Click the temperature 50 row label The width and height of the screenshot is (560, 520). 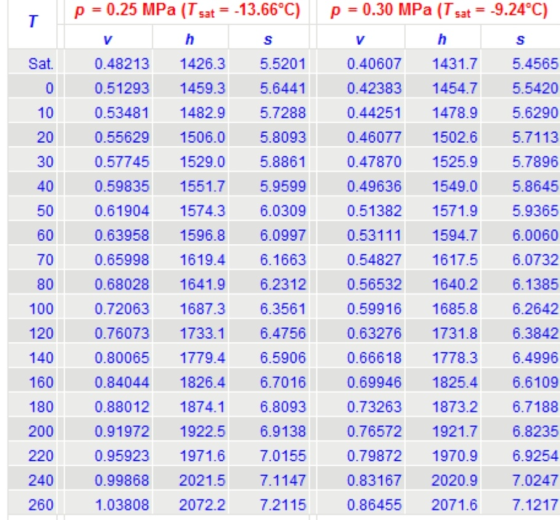tap(45, 211)
